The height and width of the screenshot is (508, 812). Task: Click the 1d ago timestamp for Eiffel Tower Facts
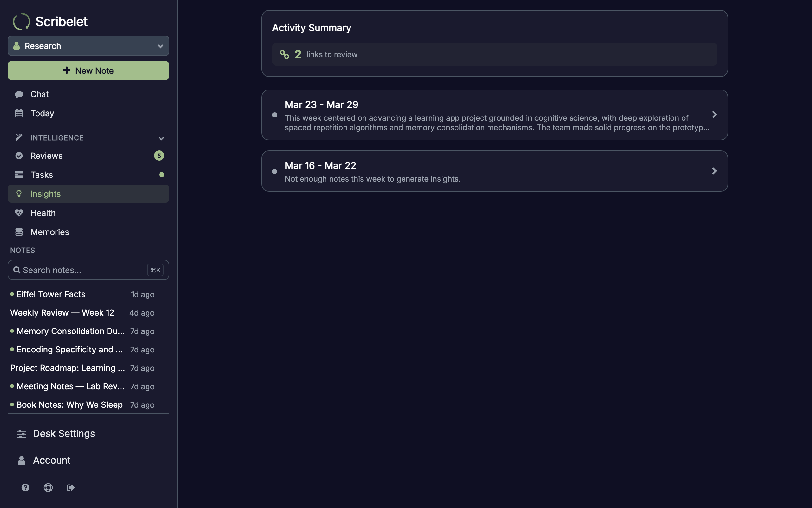click(x=143, y=295)
